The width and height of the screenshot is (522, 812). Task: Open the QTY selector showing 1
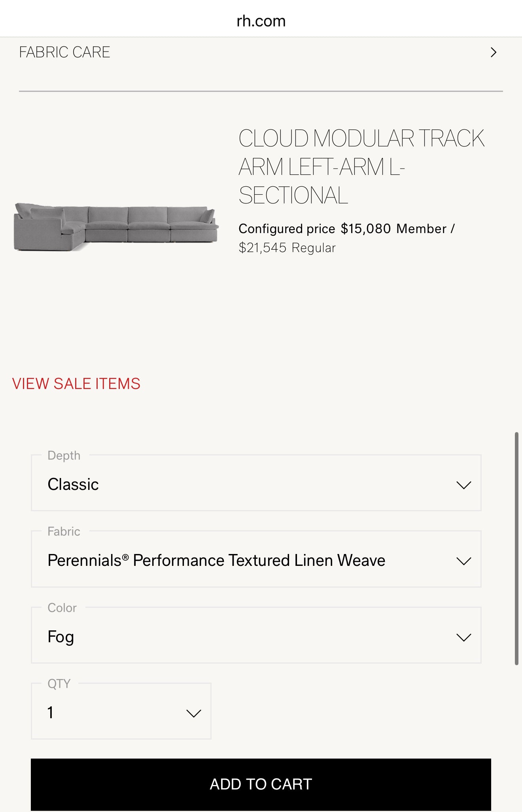click(x=121, y=712)
